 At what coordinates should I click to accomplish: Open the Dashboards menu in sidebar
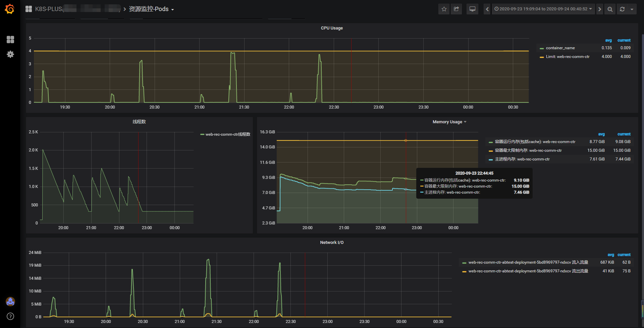click(10, 40)
